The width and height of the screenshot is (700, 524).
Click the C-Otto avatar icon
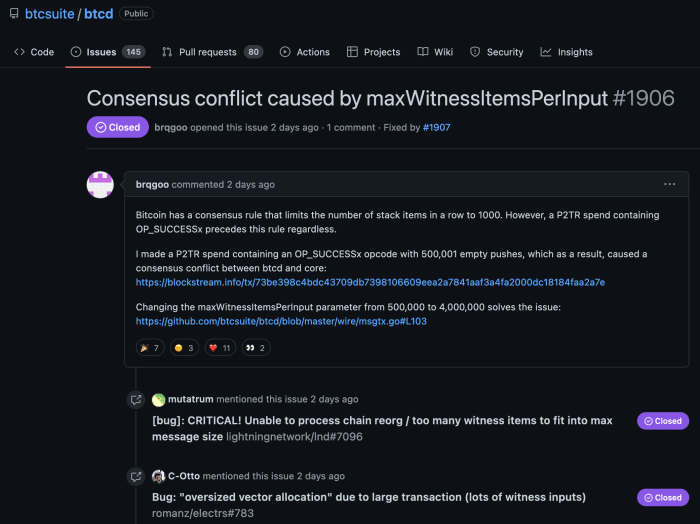[158, 476]
